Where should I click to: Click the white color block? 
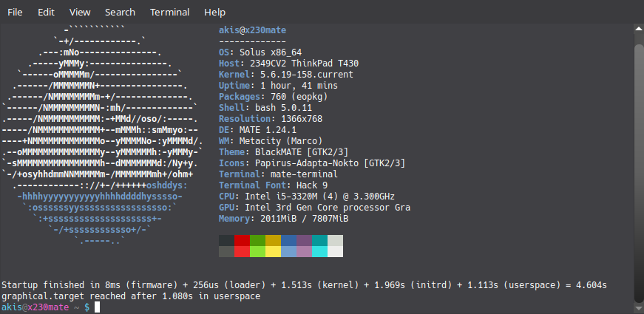[x=335, y=252]
